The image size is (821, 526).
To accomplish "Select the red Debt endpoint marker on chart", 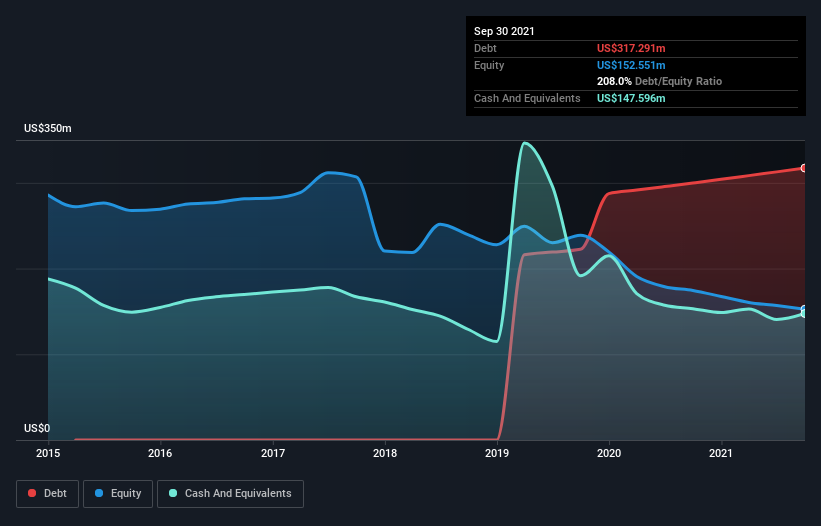I will coord(804,168).
